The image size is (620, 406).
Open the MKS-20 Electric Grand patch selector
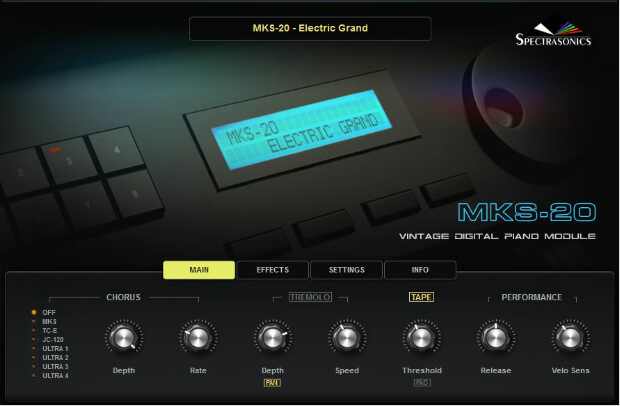(x=310, y=28)
